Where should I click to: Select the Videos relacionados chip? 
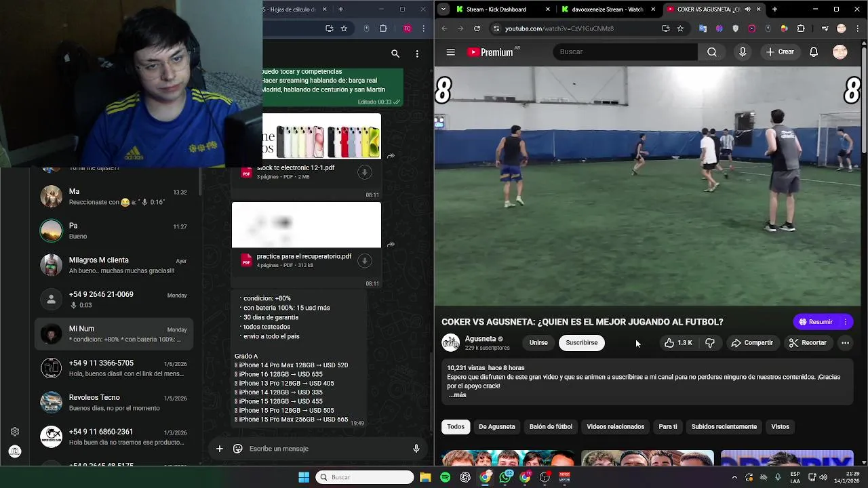coord(615,427)
